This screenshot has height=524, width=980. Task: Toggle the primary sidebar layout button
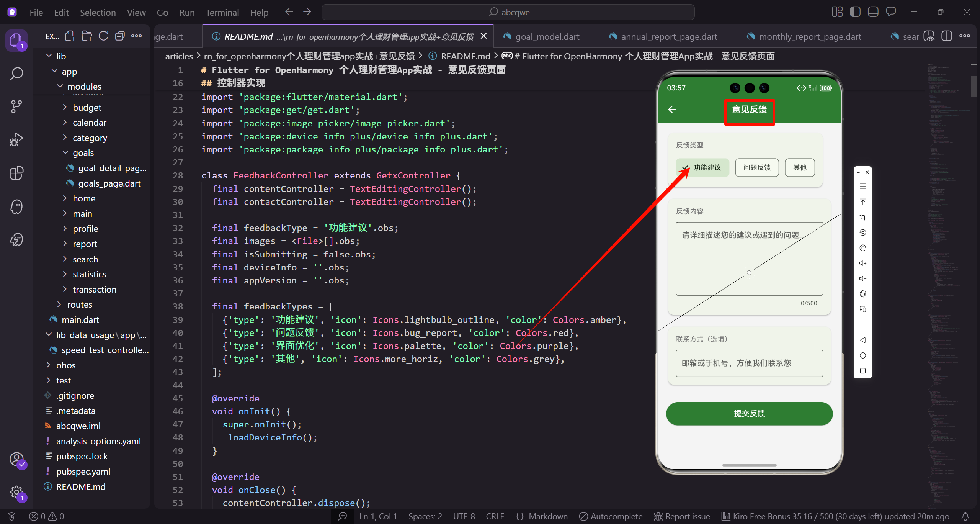point(855,12)
